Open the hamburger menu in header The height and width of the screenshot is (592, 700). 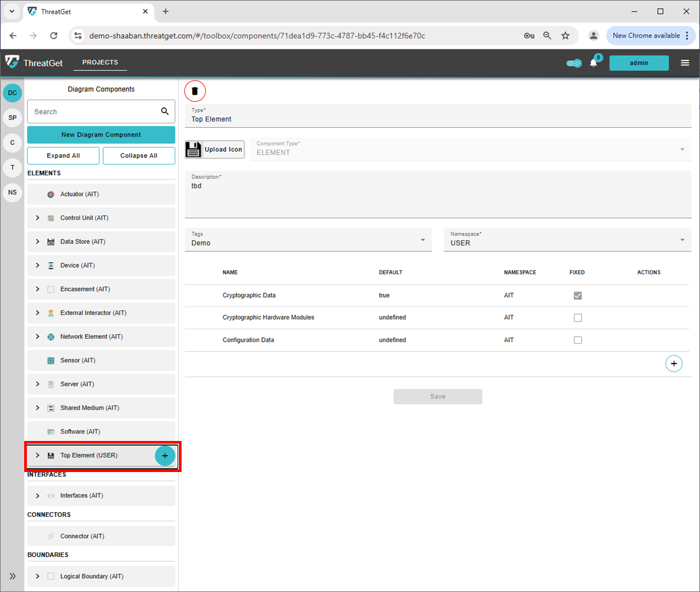coord(685,63)
